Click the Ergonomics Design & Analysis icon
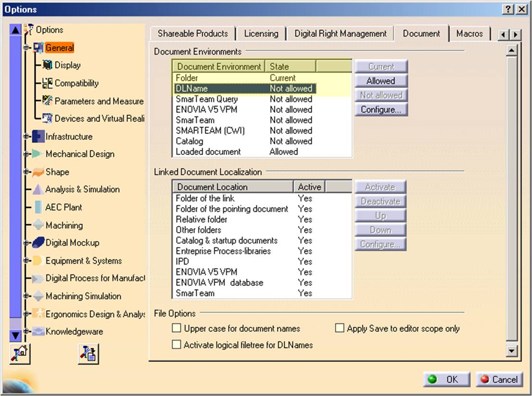 pyautogui.click(x=38, y=313)
